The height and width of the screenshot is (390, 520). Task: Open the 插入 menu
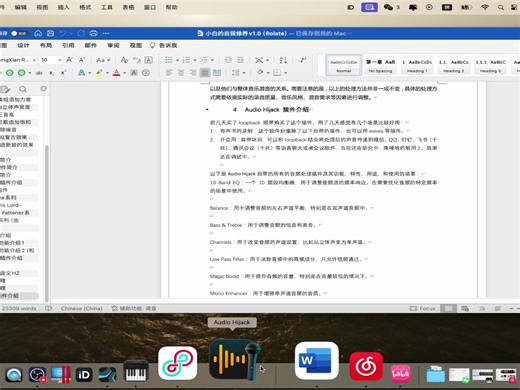(63, 7)
